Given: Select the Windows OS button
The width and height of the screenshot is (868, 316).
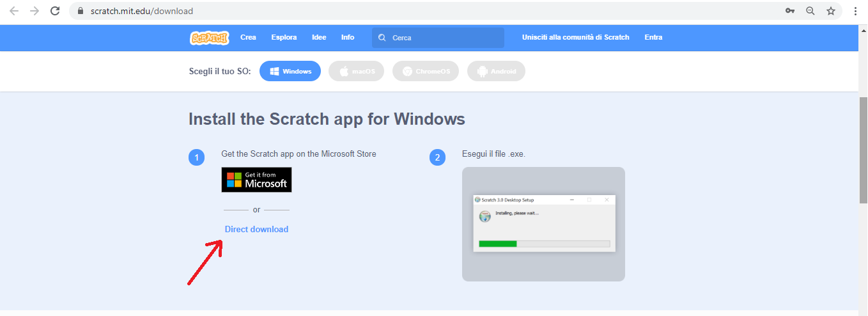Looking at the screenshot, I should pos(290,71).
